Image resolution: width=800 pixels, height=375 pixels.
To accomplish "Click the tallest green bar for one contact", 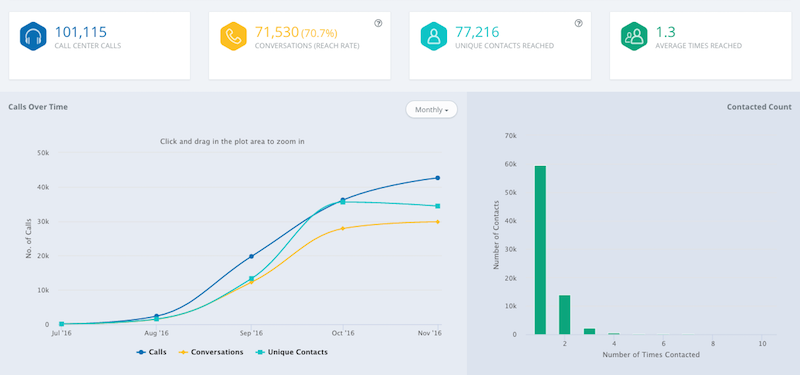I will coord(540,250).
